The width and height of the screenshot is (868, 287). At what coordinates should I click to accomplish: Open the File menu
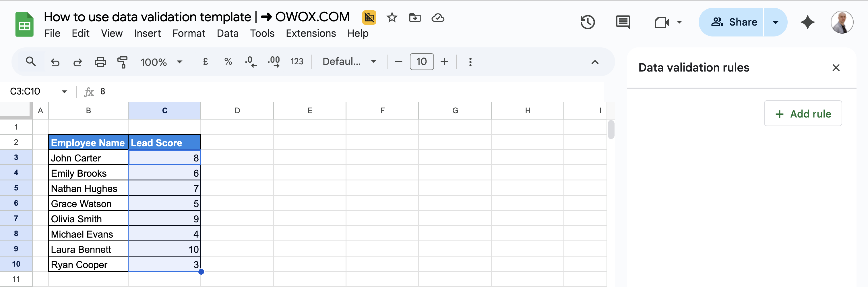tap(52, 33)
